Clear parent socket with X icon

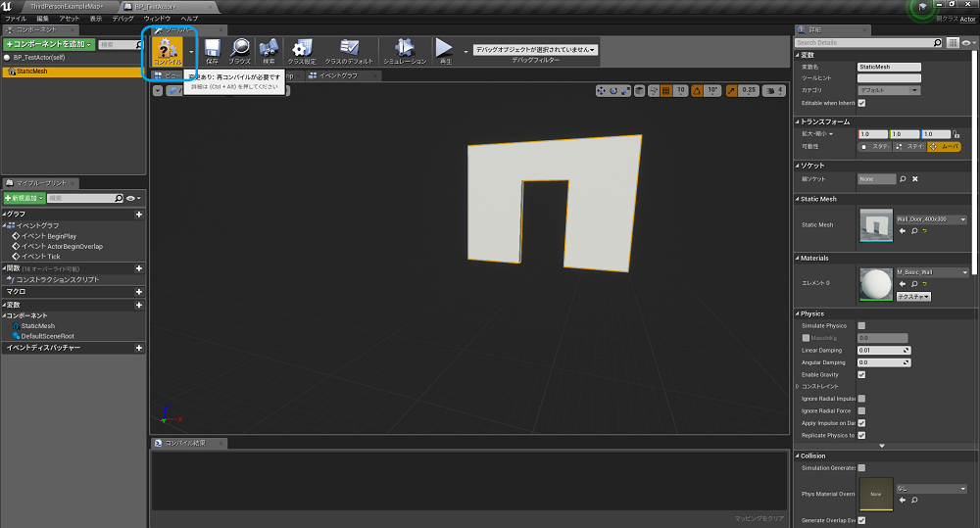pyautogui.click(x=915, y=179)
